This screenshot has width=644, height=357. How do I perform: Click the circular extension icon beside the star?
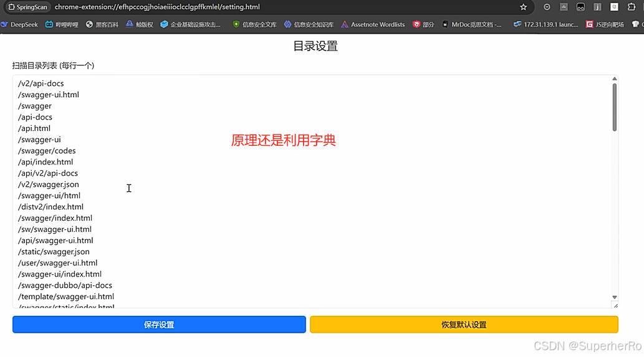tap(547, 7)
